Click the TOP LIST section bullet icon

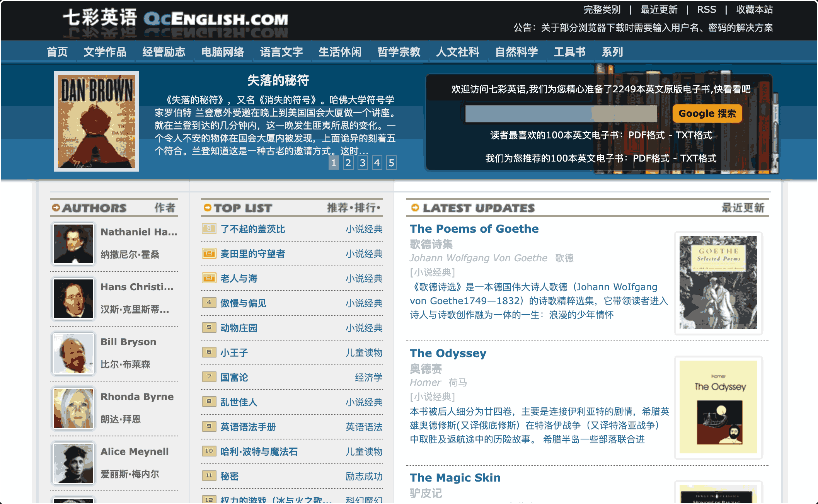[x=207, y=208]
